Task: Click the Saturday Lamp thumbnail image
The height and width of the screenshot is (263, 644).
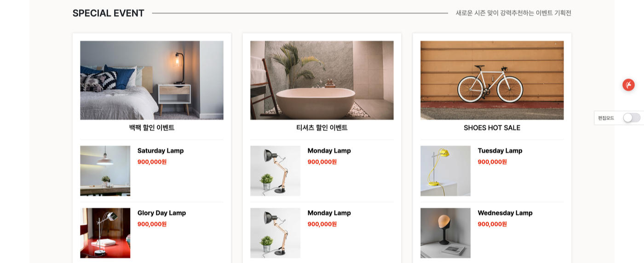Action: (105, 171)
